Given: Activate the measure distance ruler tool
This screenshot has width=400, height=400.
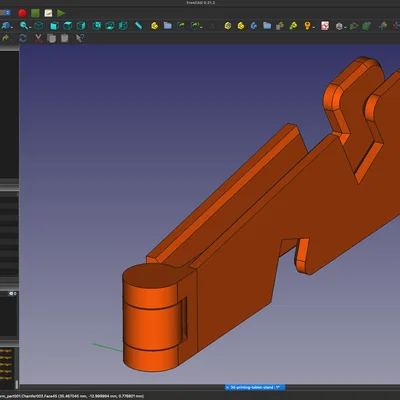Looking at the screenshot, I should (139, 26).
